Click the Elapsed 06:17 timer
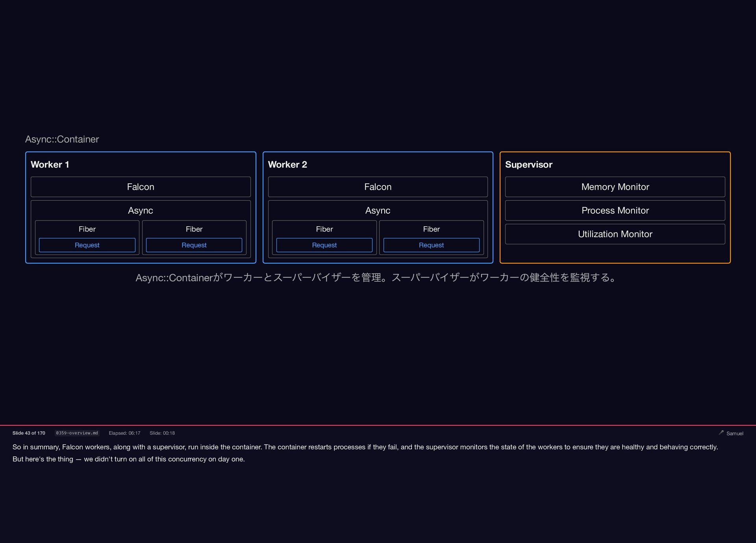Viewport: 756px width, 543px height. click(124, 433)
